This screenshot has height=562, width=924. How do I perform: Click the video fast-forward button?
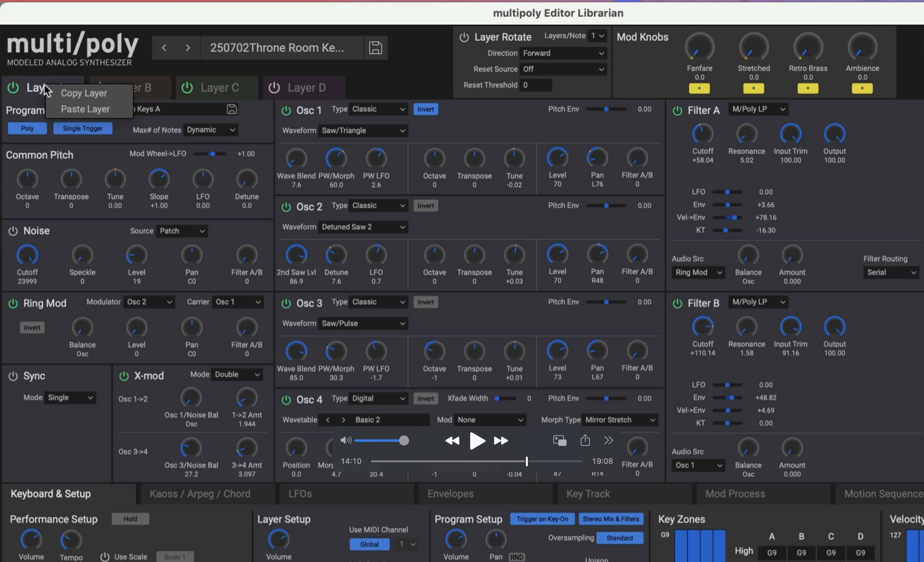(501, 441)
